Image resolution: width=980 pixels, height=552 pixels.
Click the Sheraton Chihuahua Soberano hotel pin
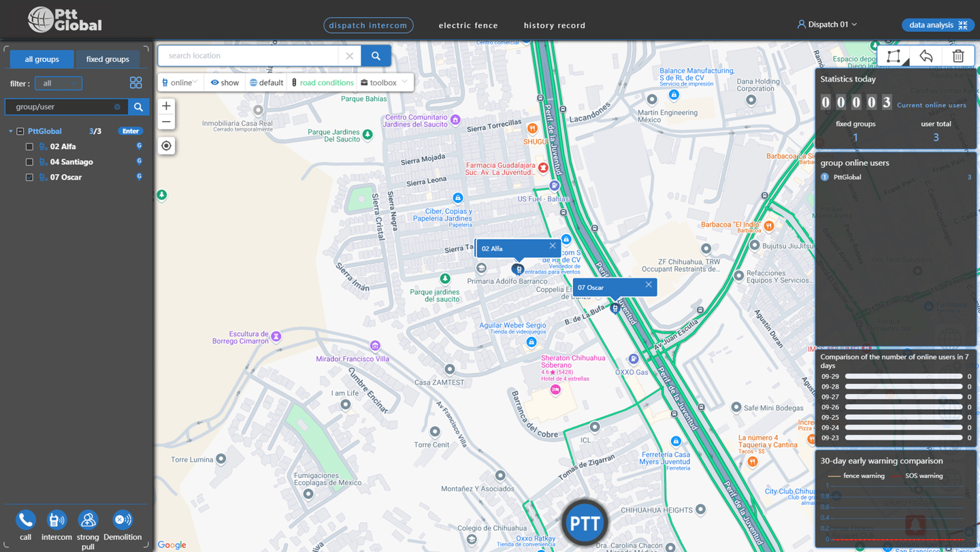coord(556,389)
